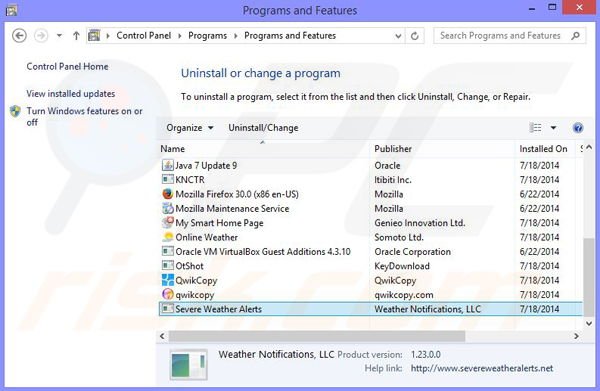Open the Organize menu
This screenshot has height=391, width=600.
point(190,128)
